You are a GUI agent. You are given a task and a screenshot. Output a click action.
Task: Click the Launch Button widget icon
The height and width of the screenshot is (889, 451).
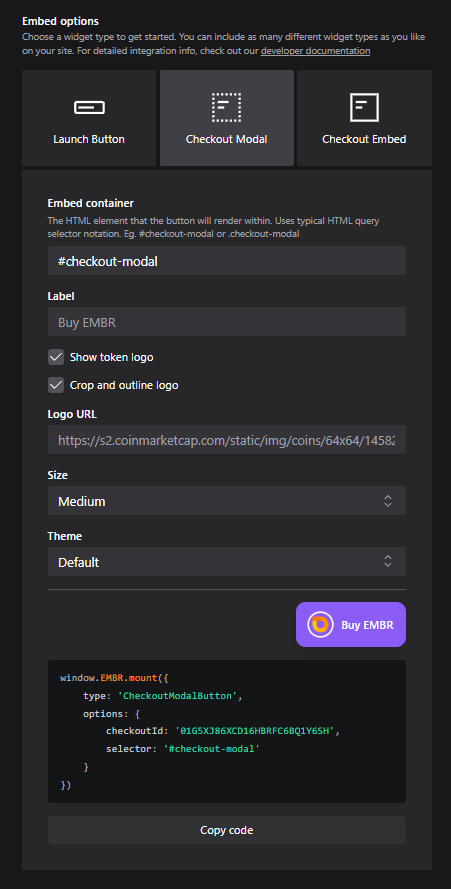tap(89, 107)
